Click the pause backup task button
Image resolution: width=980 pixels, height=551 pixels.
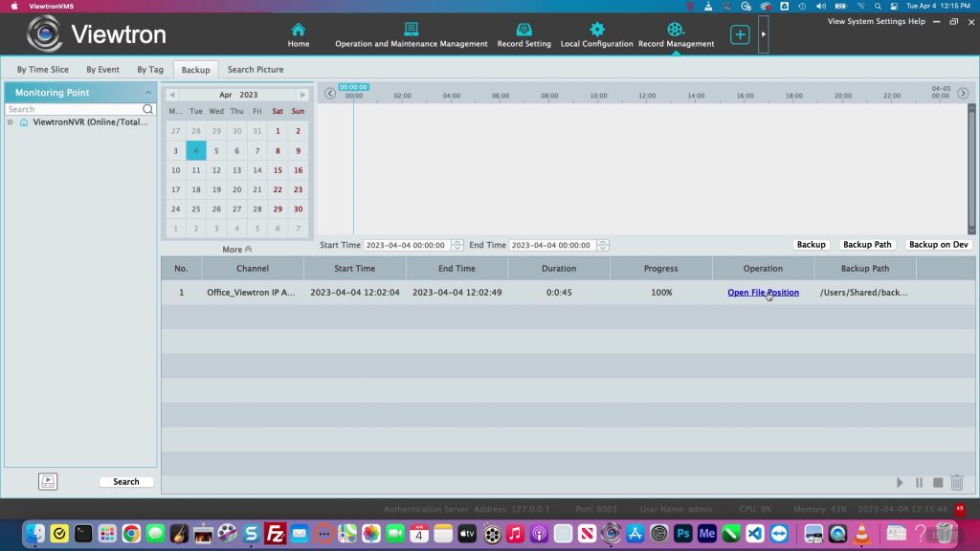point(919,482)
